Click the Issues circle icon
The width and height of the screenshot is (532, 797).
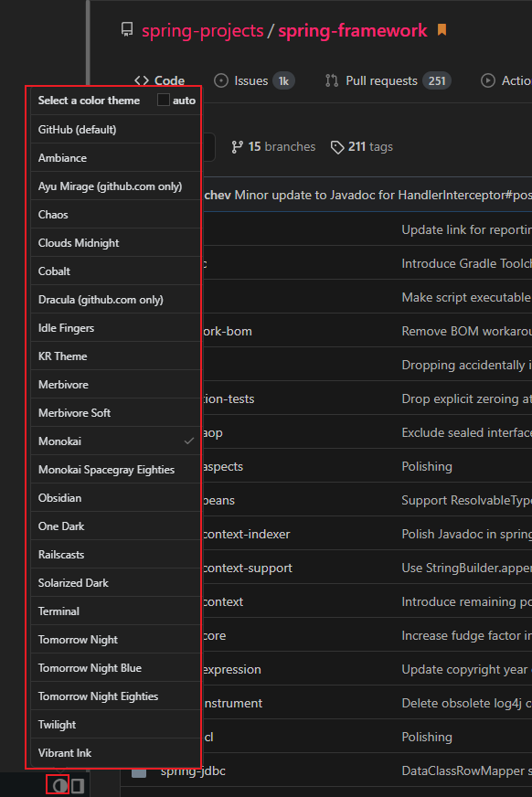221,80
